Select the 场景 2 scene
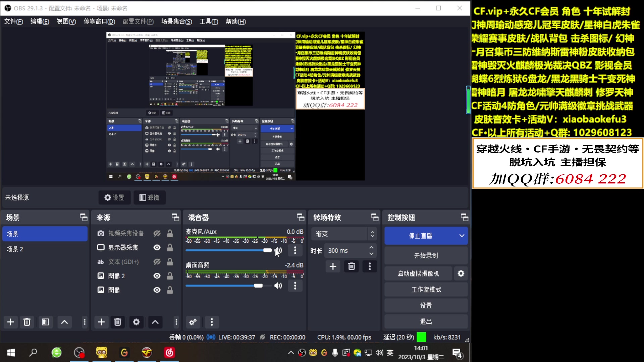 coord(45,249)
